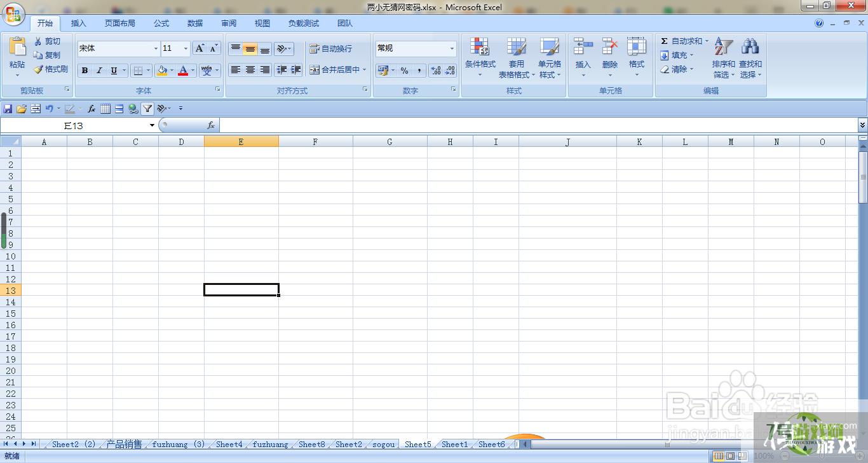Open the Fill (填充) dropdown

pos(677,55)
